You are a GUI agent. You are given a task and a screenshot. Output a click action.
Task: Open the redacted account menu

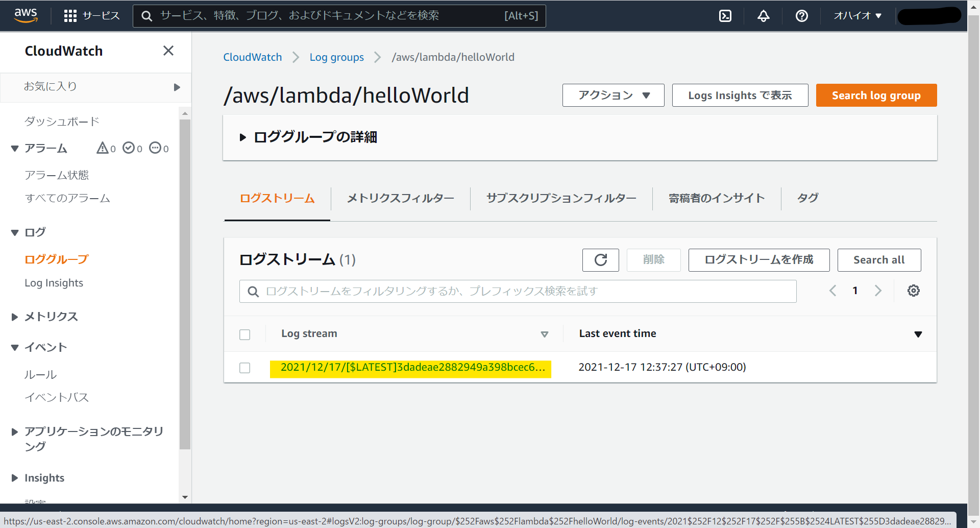tap(929, 16)
